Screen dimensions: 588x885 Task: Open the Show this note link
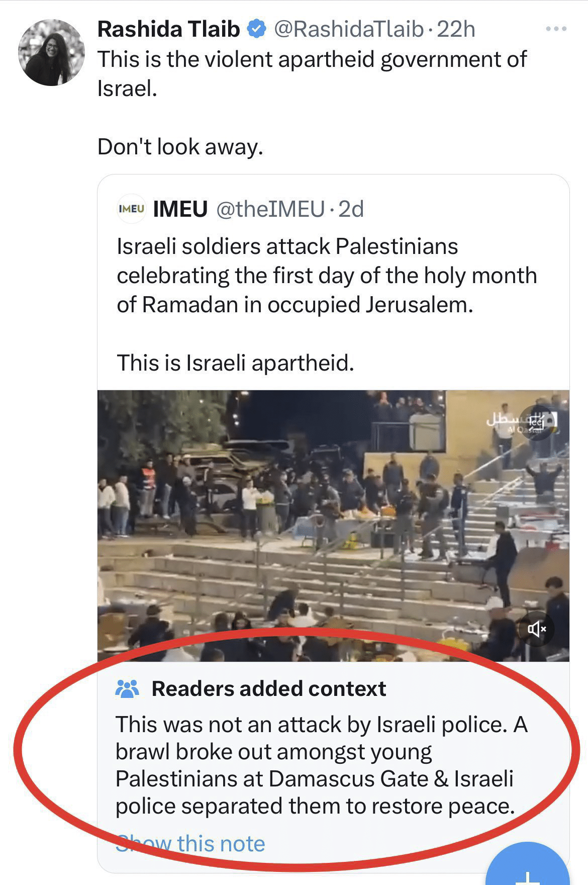[190, 843]
